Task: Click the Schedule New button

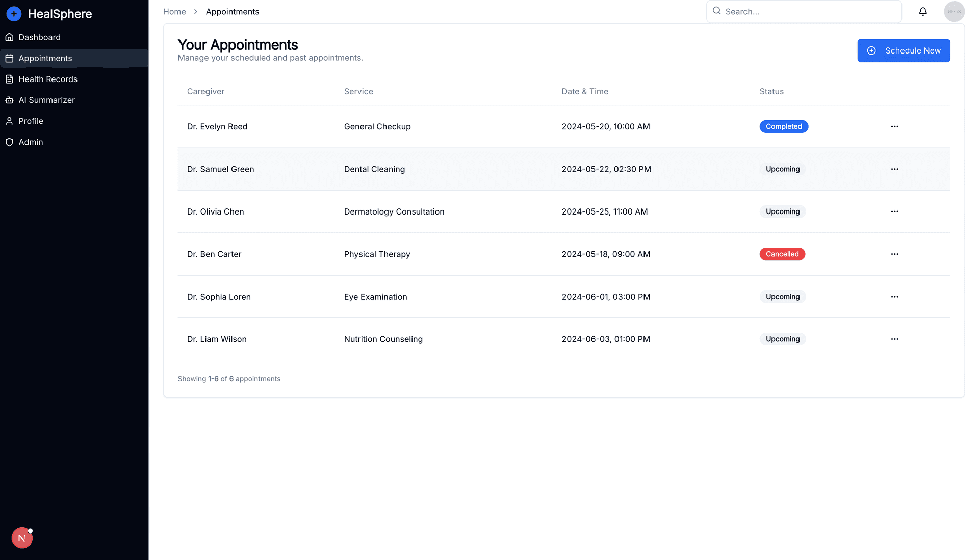Action: [x=904, y=50]
